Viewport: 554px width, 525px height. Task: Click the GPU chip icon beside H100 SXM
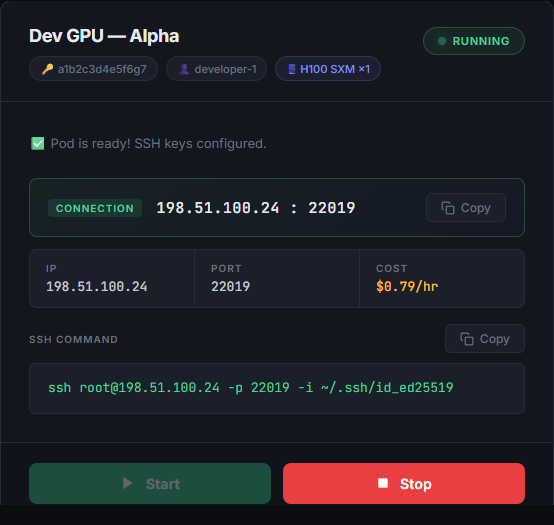(291, 69)
